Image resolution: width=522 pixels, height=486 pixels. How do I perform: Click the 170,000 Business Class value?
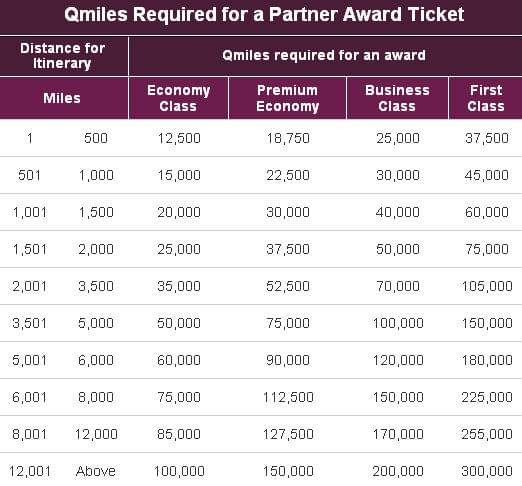pyautogui.click(x=398, y=434)
